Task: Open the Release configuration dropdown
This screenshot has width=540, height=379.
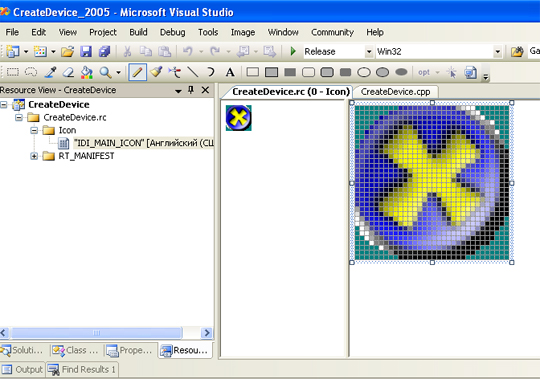Action: pos(369,52)
